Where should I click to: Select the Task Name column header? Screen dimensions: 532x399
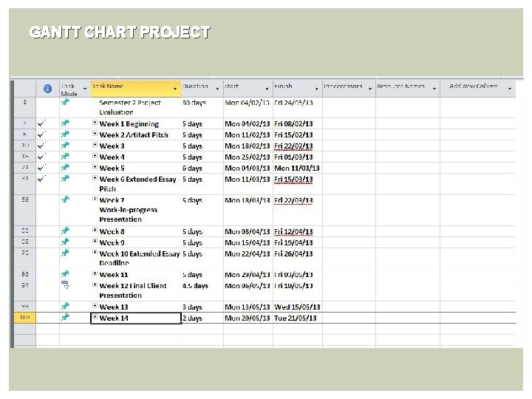(136, 89)
